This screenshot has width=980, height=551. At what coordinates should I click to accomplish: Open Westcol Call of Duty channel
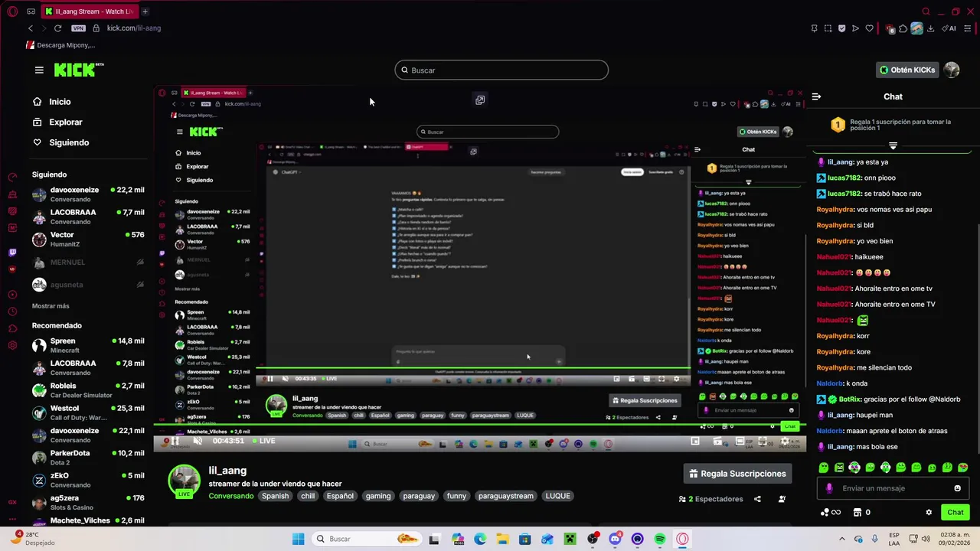(x=88, y=413)
